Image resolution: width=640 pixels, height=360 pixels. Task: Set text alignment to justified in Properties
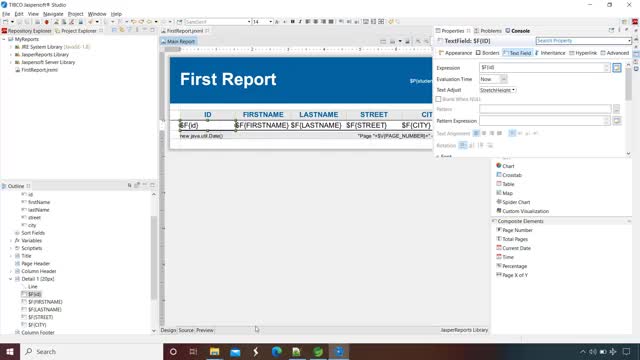[x=499, y=133]
